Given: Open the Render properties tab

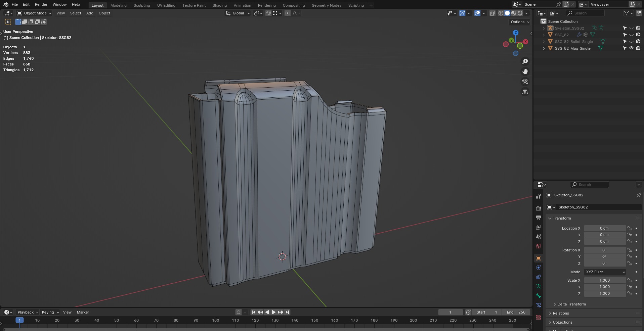Looking at the screenshot, I should click(x=539, y=208).
